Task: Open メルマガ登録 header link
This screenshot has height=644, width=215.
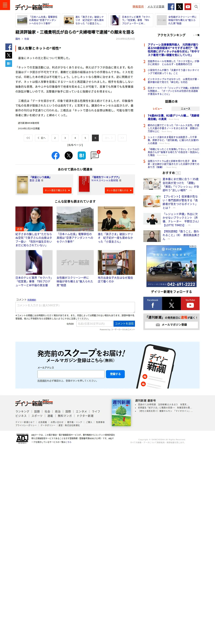Action: pos(156,7)
